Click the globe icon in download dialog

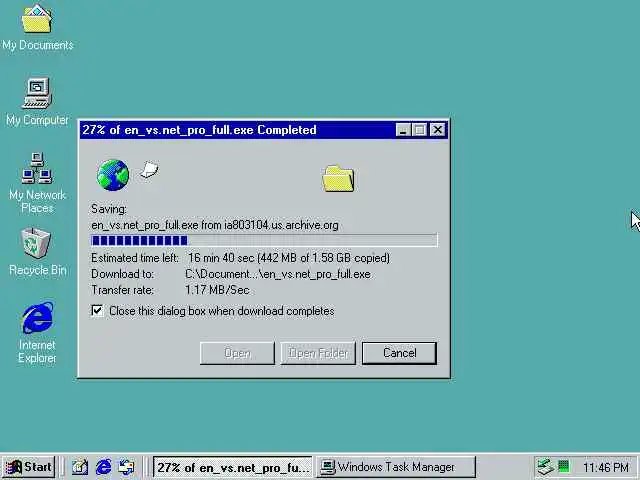point(113,175)
